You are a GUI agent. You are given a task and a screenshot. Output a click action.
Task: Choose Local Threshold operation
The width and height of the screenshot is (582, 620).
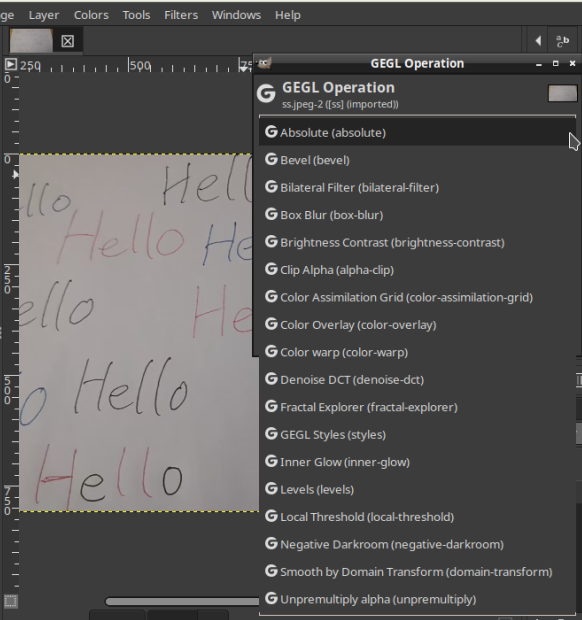(x=417, y=517)
